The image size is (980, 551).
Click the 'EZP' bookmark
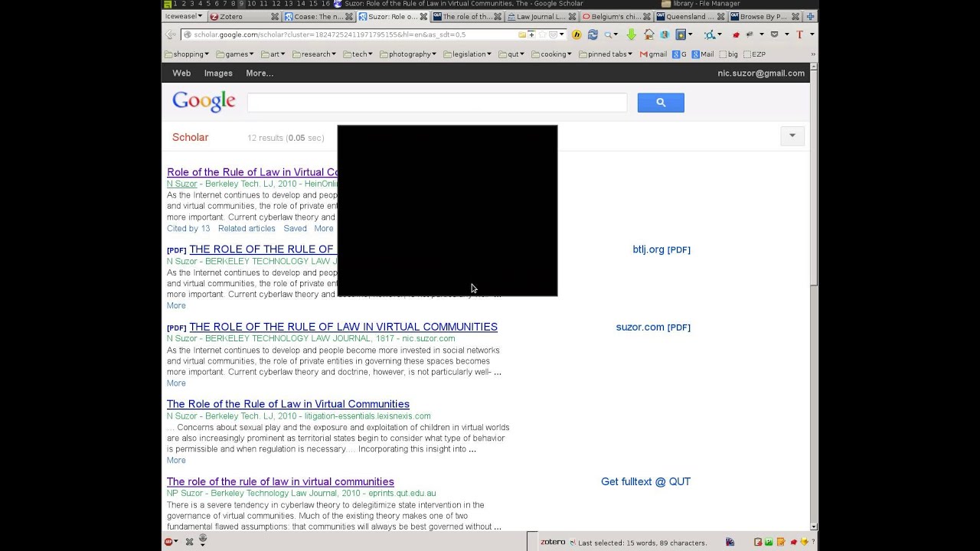click(755, 54)
